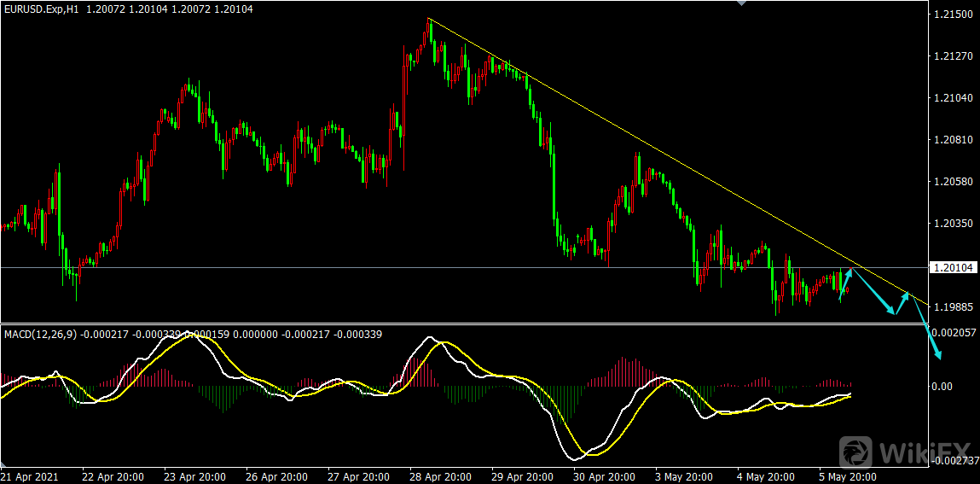This screenshot has width=980, height=484.
Task: Select the current price label 1.20104
Action: click(x=954, y=268)
